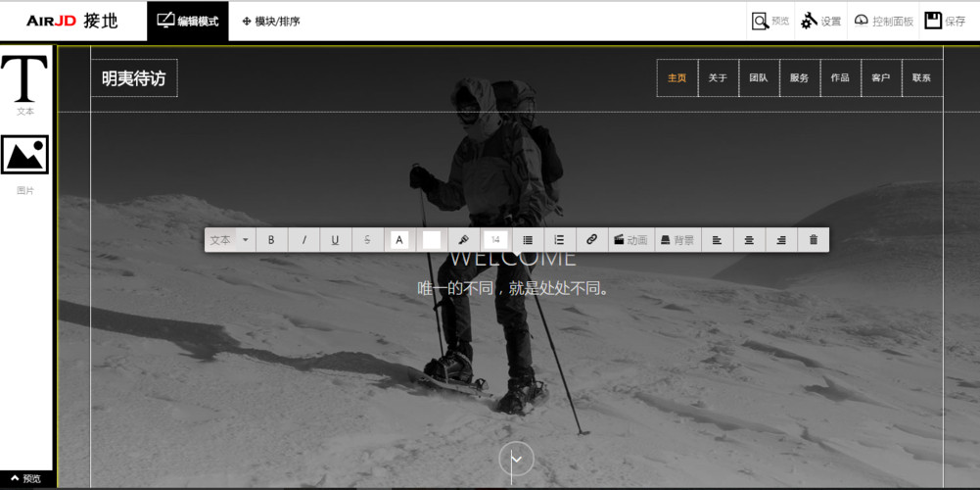The height and width of the screenshot is (490, 980).
Task: Toggle strikethrough formatting in text toolbar
Action: [x=367, y=240]
